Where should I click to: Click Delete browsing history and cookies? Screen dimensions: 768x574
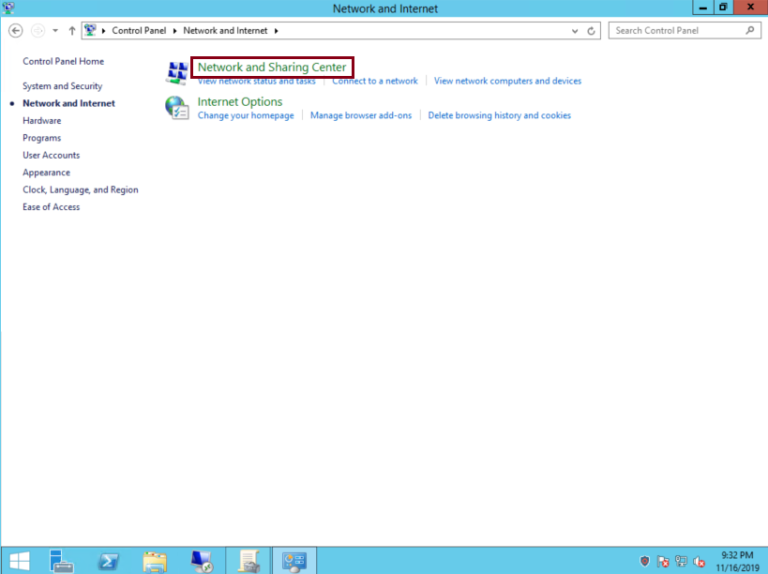[x=499, y=115]
